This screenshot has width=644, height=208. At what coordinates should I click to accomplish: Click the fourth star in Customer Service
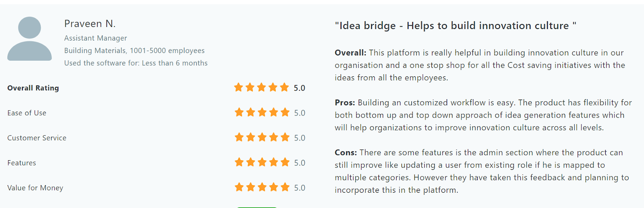(x=274, y=137)
